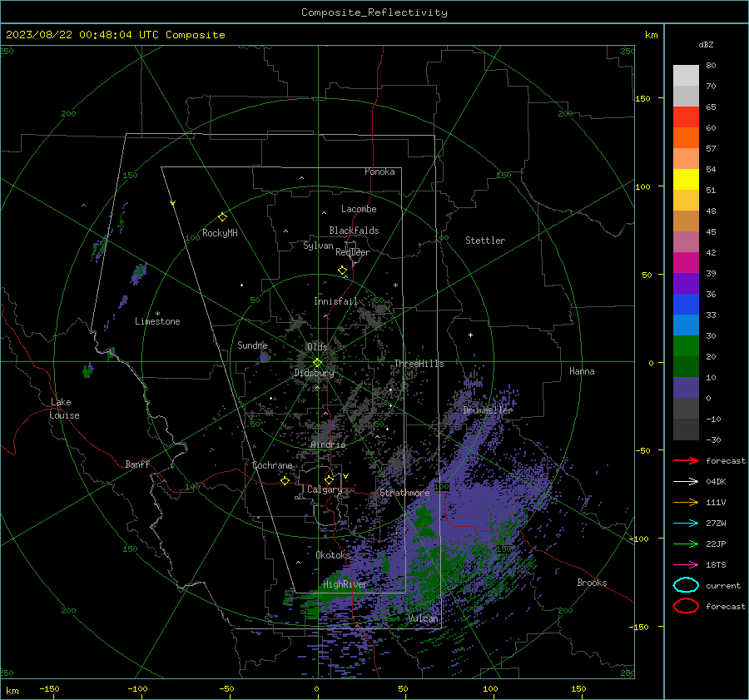The height and width of the screenshot is (700, 749).
Task: Pick the red 60-65 dBZ swatch
Action: tap(686, 117)
